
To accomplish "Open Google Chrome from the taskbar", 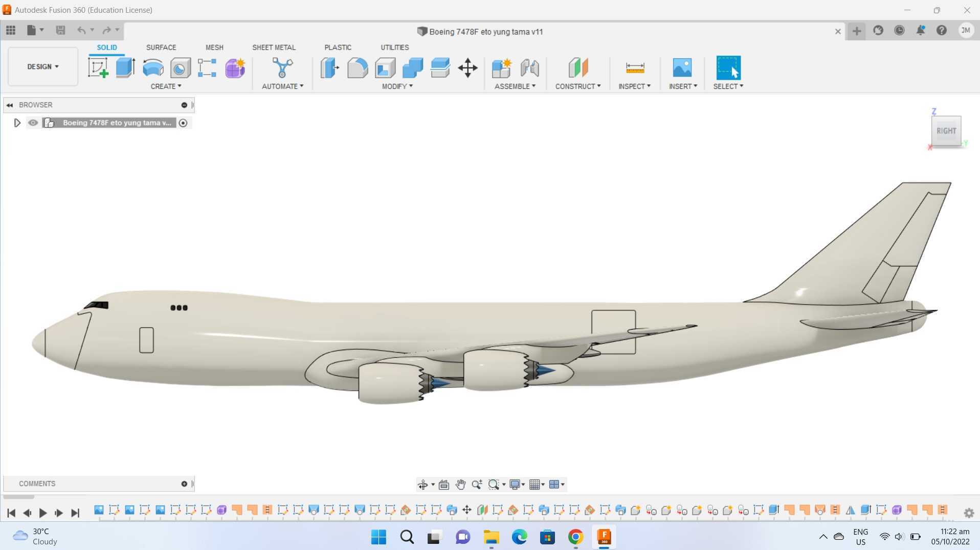I will [x=575, y=537].
